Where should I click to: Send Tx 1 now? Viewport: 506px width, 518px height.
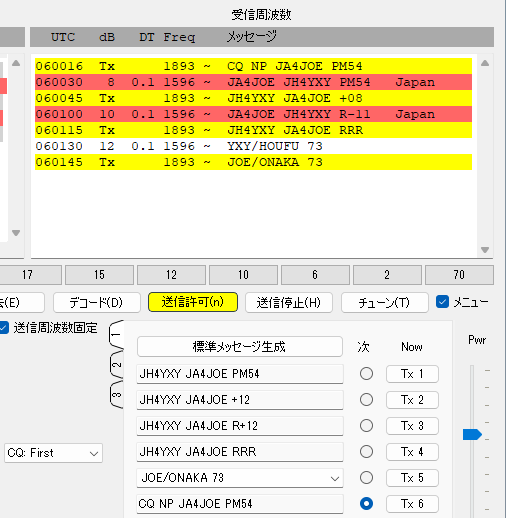pos(412,374)
